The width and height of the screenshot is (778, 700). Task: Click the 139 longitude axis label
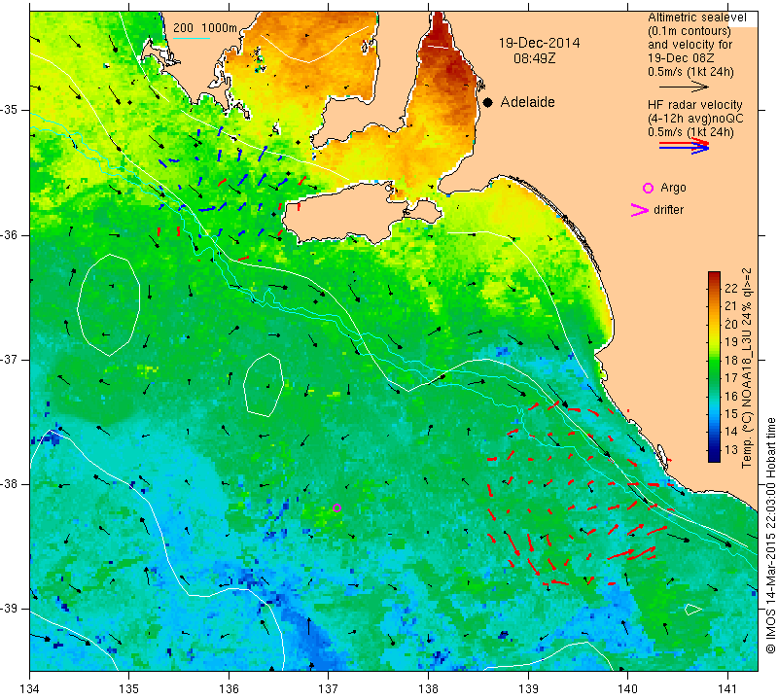click(528, 689)
